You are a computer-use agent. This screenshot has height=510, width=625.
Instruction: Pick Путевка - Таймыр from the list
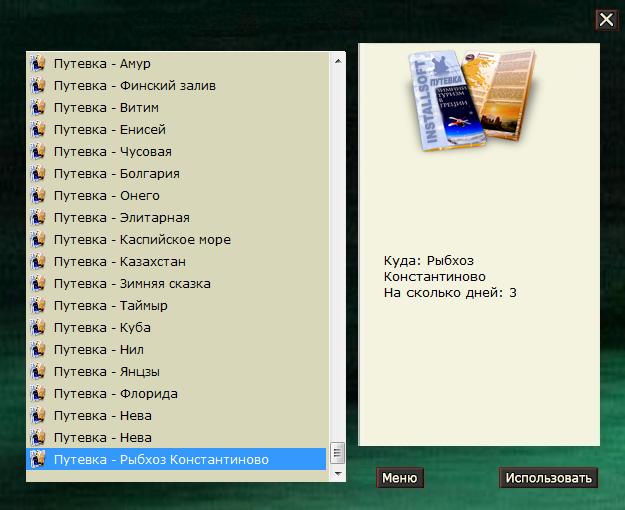click(176, 305)
